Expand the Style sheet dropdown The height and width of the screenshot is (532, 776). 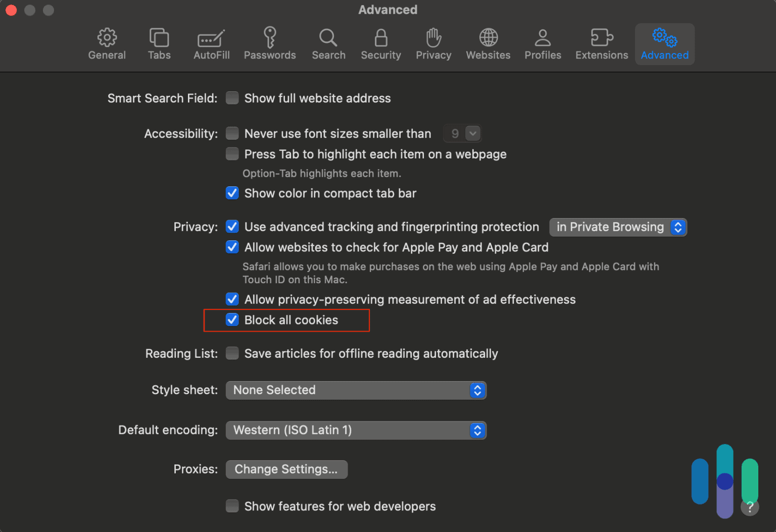tap(356, 390)
